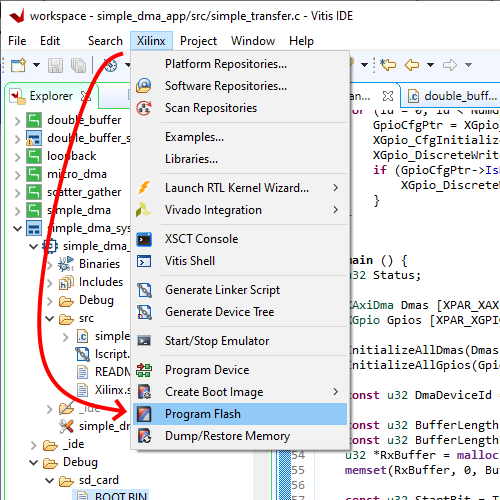Click the Create Boot Image icon
The width and height of the screenshot is (500, 500).
[x=145, y=392]
